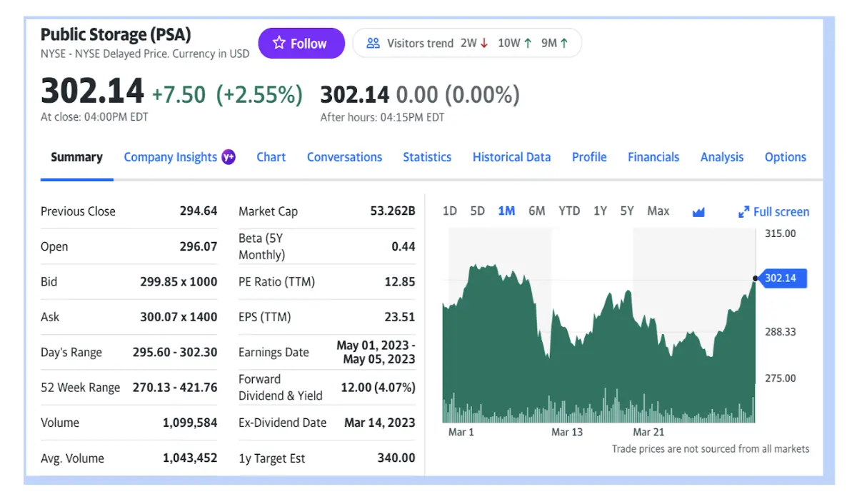This screenshot has height=504, width=857.
Task: Set chart range to 1Y
Action: coord(600,211)
